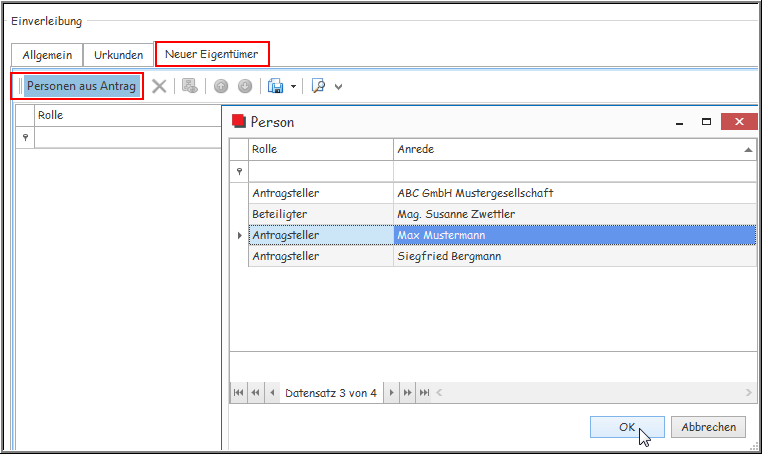Click Rolle column header in left grid

pos(128,116)
